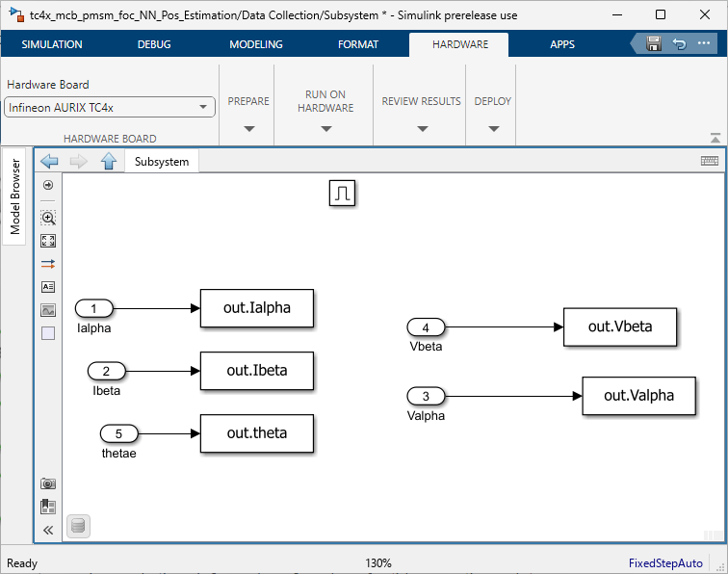The height and width of the screenshot is (574, 728).
Task: Click the hide/show explorer bar circle arrow icon
Action: pos(48,185)
